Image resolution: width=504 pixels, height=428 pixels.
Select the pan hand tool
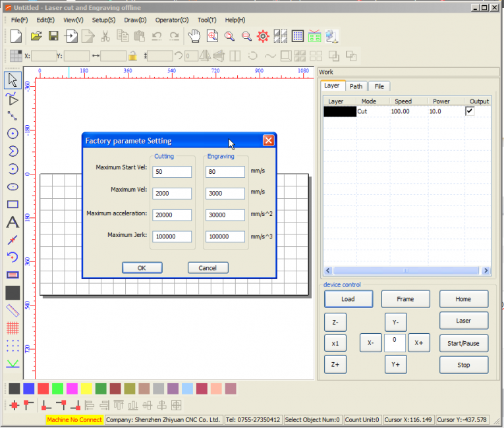pos(194,36)
